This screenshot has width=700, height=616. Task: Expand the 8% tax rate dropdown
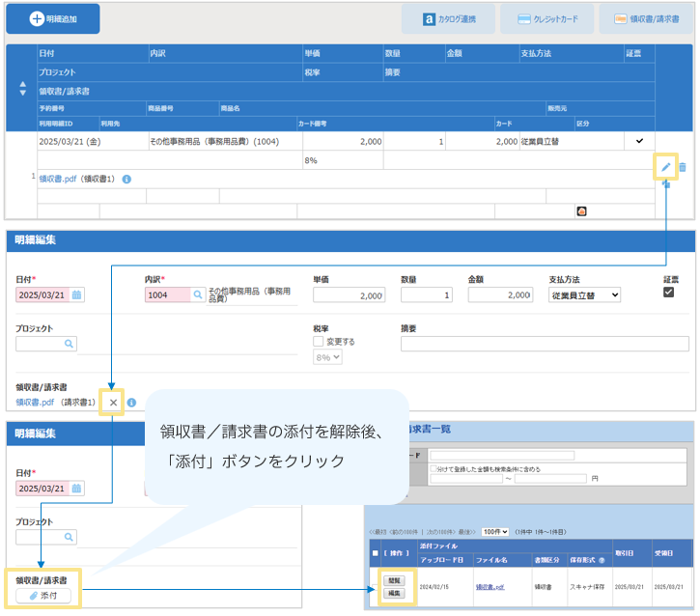tap(327, 358)
